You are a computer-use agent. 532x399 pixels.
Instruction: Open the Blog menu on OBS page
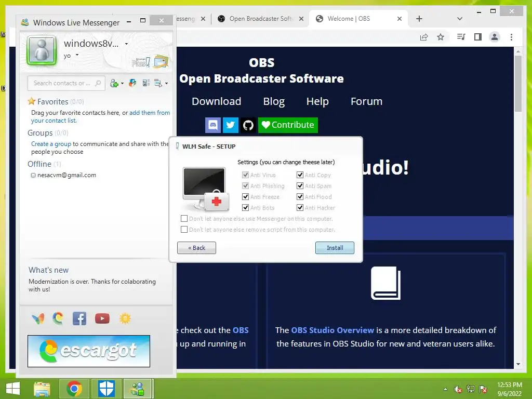click(274, 101)
